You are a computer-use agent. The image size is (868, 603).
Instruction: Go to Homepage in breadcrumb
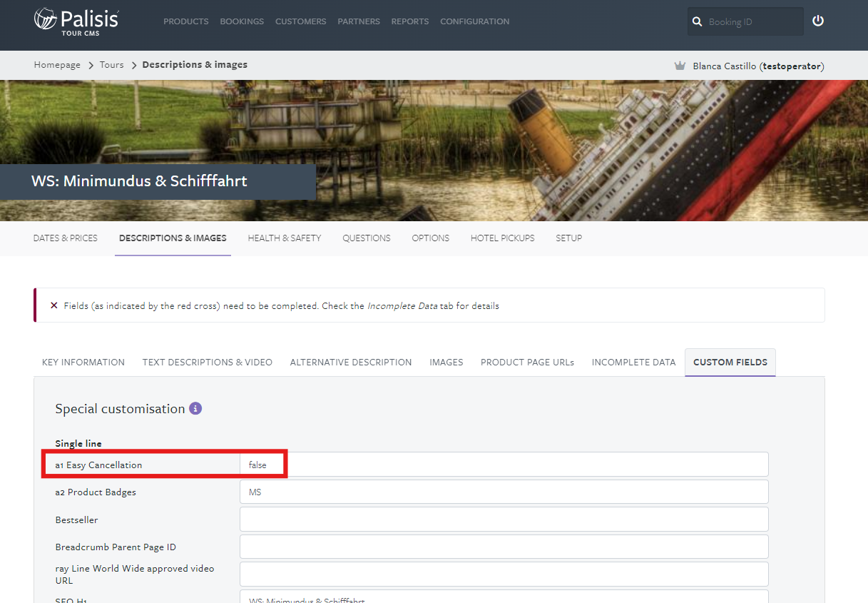tap(57, 65)
